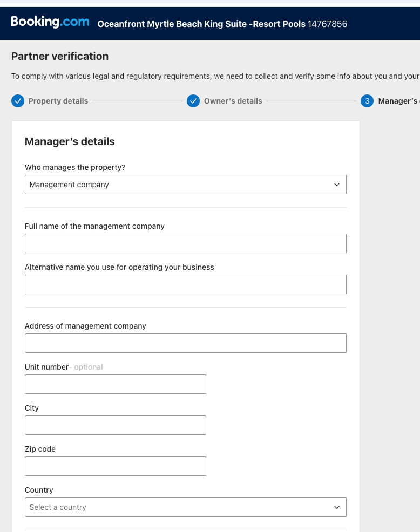Focus the Alternative name input field
This screenshot has width=420, height=532.
point(185,284)
